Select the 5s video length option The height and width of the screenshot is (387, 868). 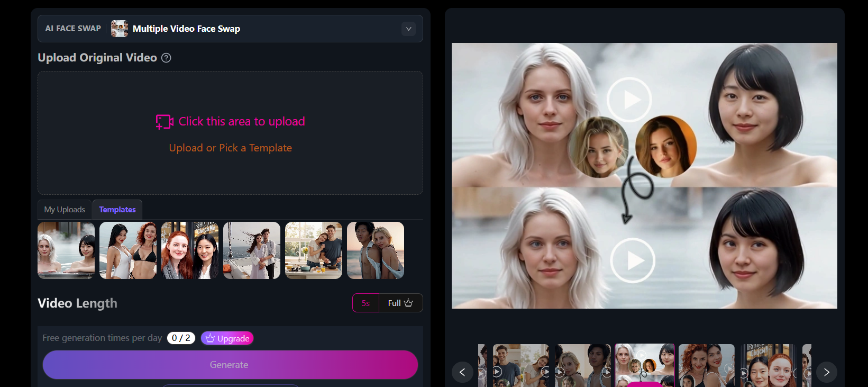click(x=366, y=303)
